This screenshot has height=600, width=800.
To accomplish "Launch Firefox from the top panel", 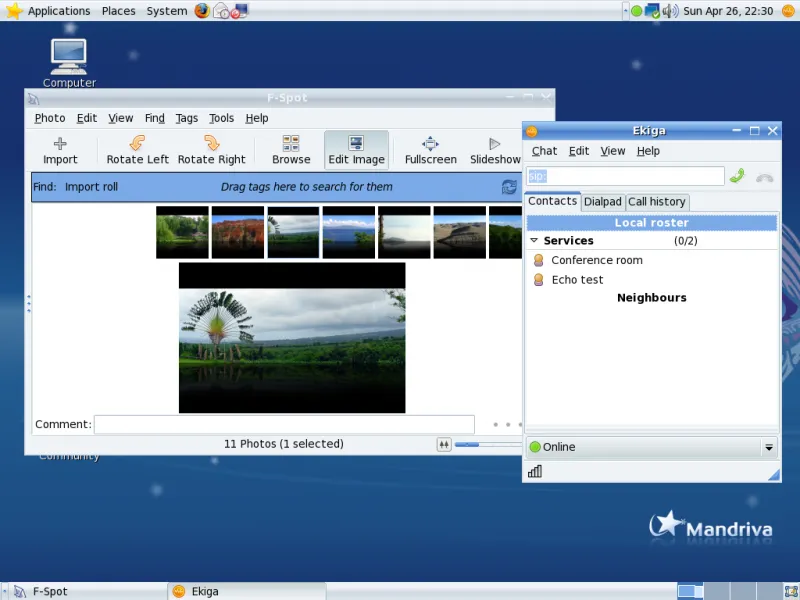I will click(202, 11).
